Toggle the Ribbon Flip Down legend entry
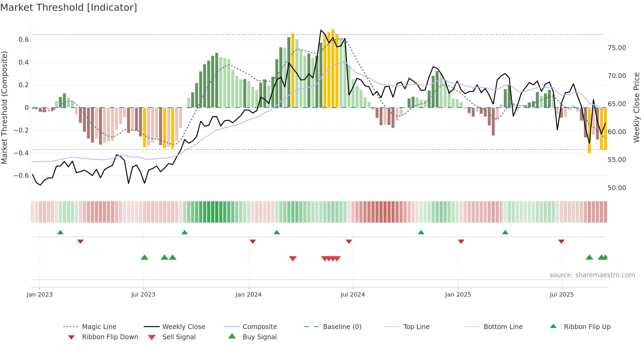 point(103,337)
